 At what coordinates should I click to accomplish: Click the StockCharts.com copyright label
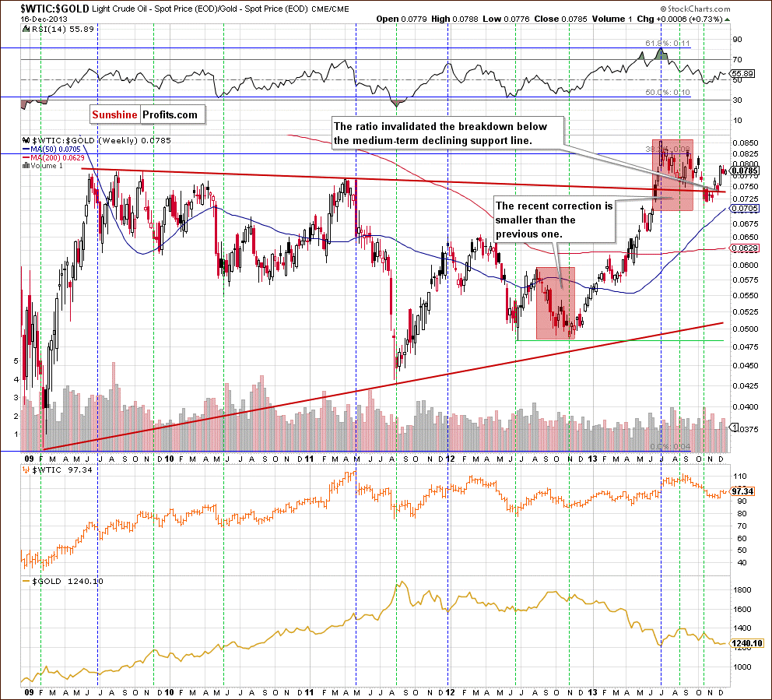[x=695, y=9]
